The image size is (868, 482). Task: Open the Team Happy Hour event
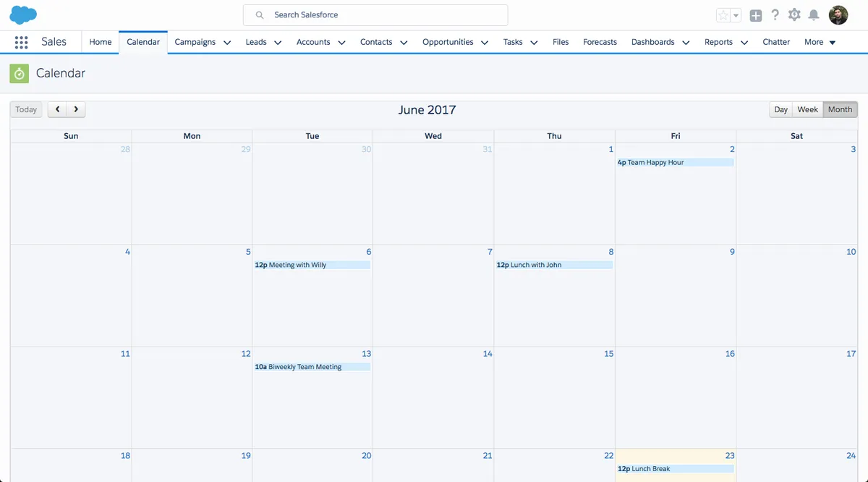(675, 162)
